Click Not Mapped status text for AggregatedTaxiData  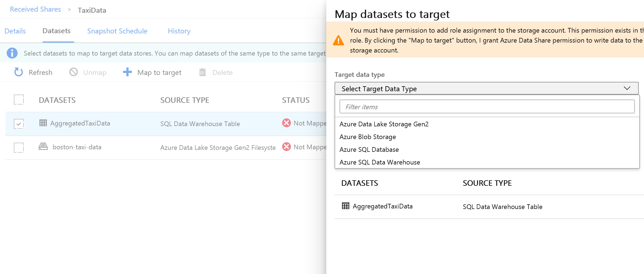click(310, 123)
